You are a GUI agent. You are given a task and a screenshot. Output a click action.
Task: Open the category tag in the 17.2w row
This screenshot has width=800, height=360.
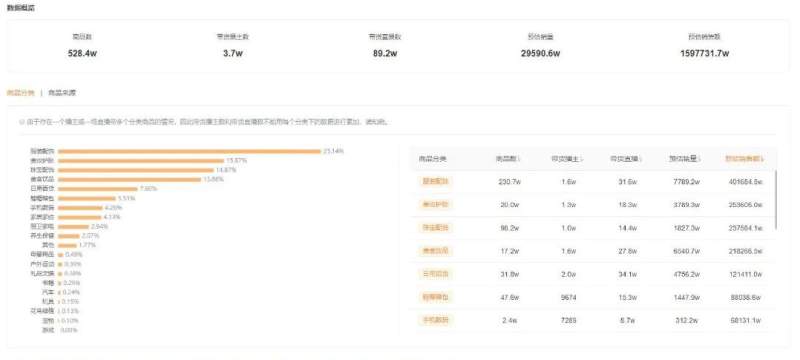(x=435, y=251)
